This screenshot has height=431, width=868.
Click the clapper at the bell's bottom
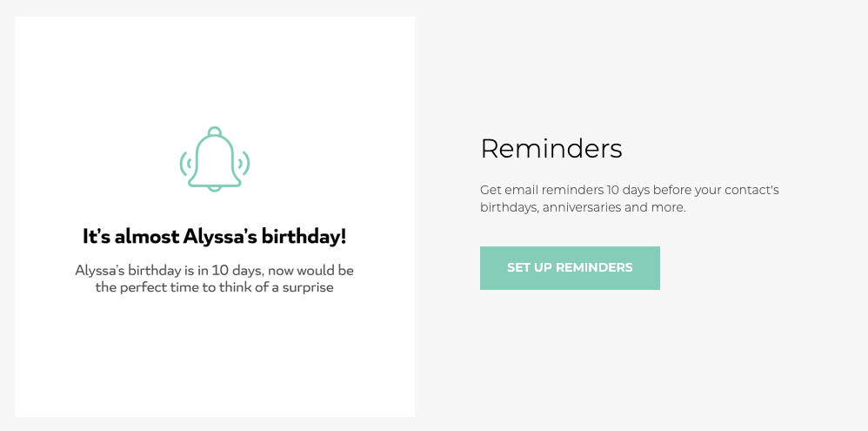[215, 189]
